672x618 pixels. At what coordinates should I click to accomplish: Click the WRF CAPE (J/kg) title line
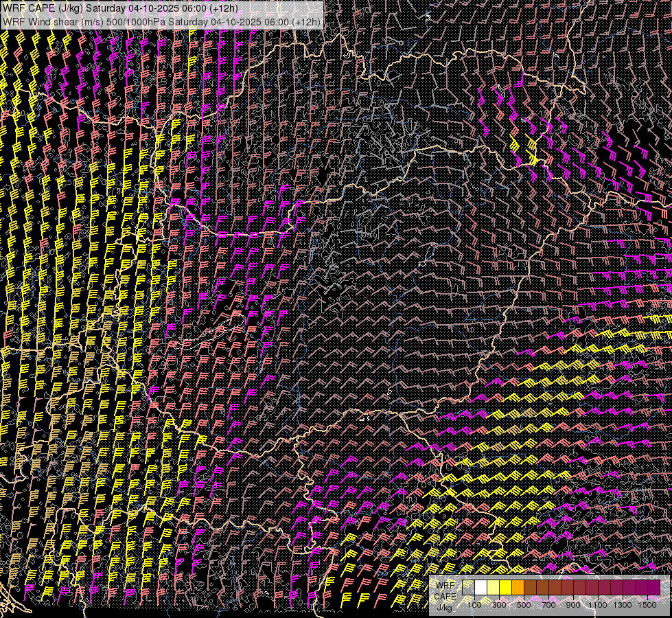click(x=121, y=8)
